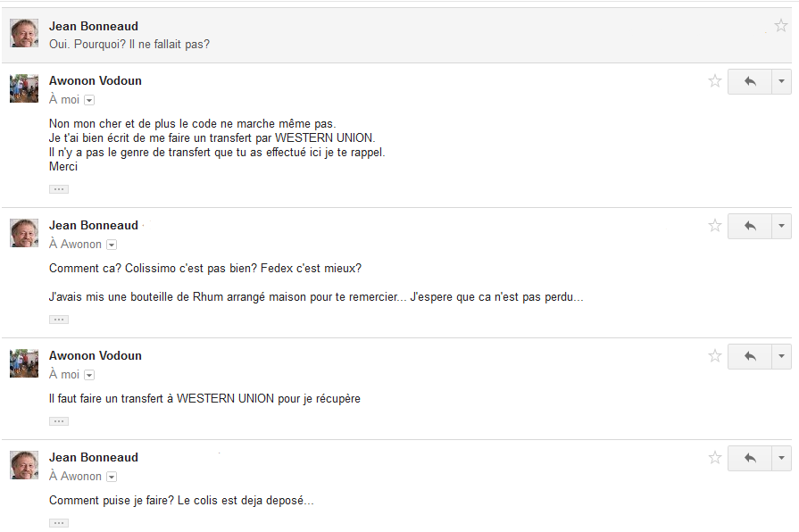The width and height of the screenshot is (799, 532).
Task: Open more options for the "Comment puise je faire" message
Action: pos(781,458)
